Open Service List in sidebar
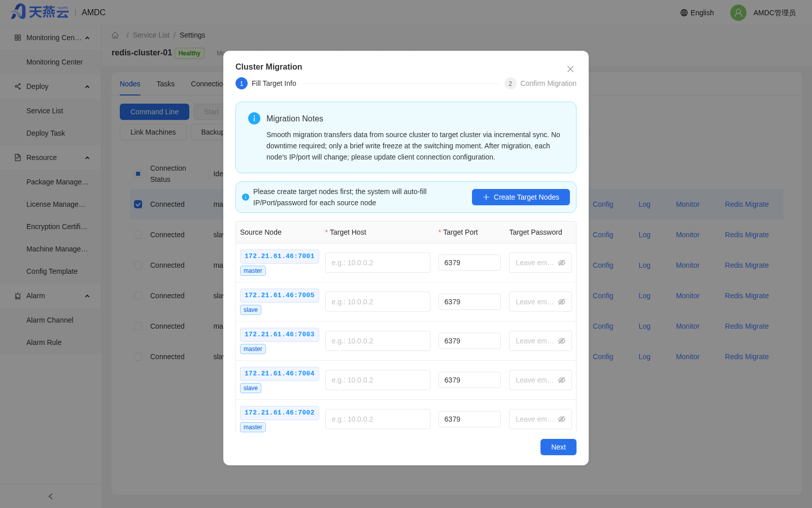 (x=51, y=111)
